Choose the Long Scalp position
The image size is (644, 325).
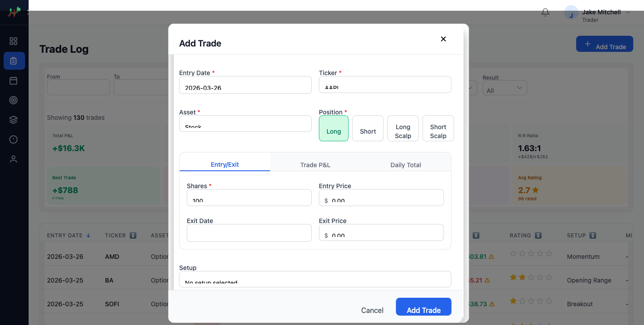pos(402,128)
